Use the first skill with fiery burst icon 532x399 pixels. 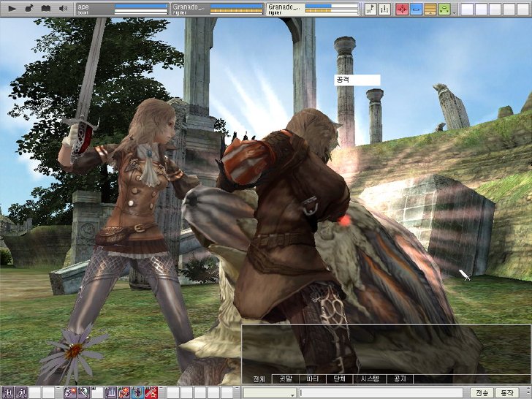(70, 392)
